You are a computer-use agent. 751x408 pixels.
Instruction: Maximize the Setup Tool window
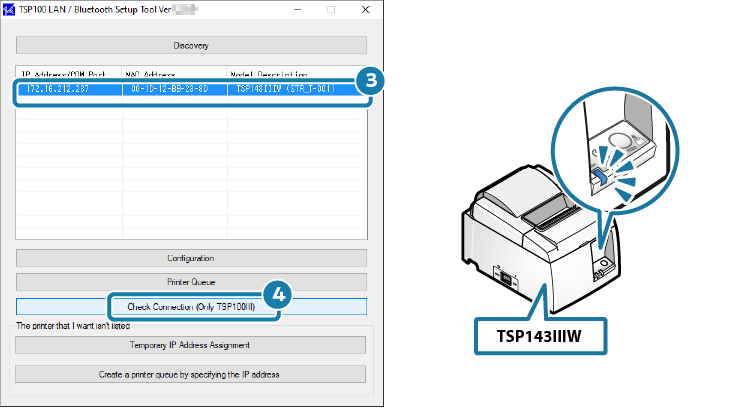pyautogui.click(x=331, y=8)
